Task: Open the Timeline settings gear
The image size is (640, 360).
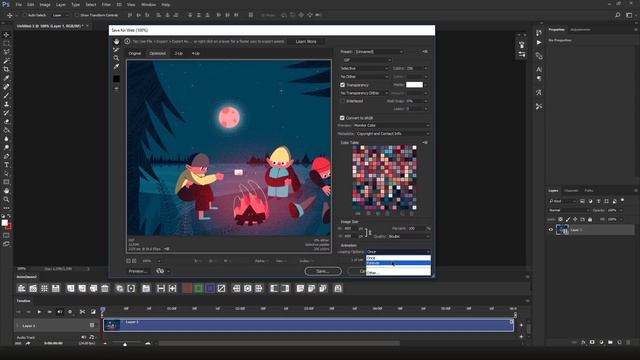Action: (70, 312)
